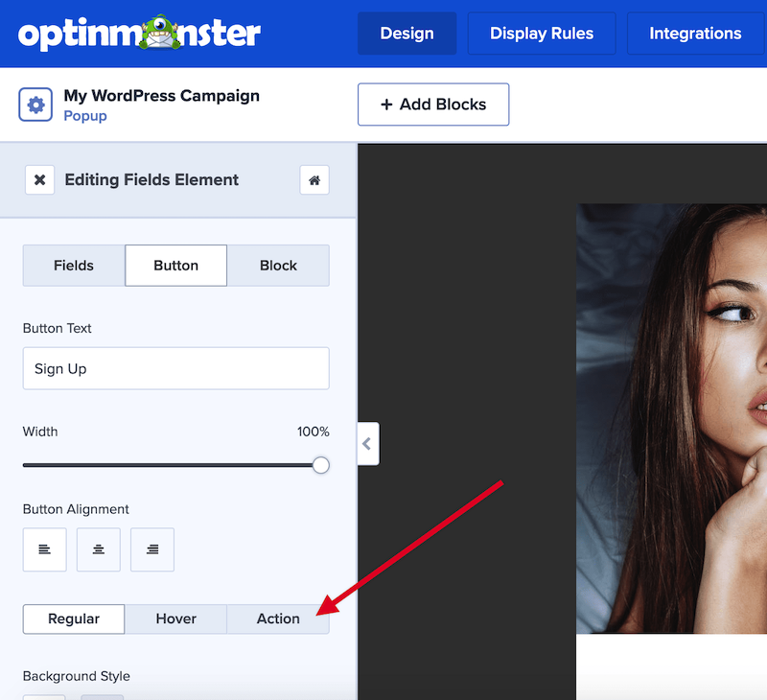The height and width of the screenshot is (700, 767).
Task: Click the Button Text input field
Action: point(176,368)
